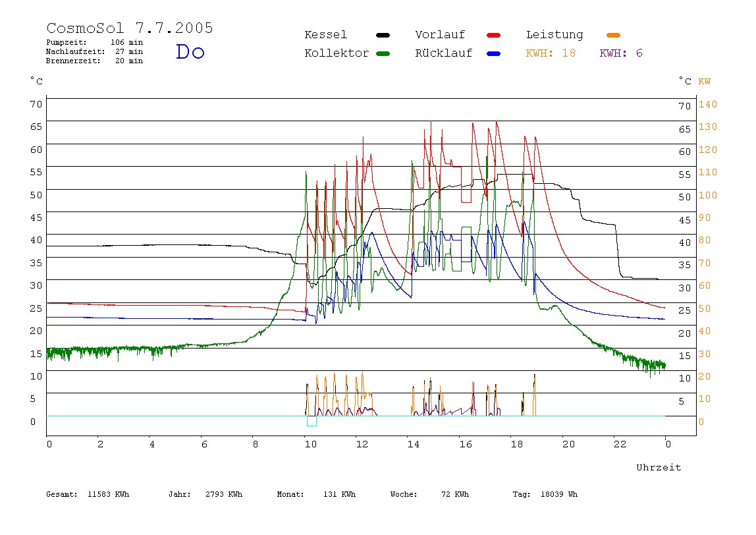This screenshot has width=756, height=535.
Task: Click the "Rücklauf" legend label
Action: click(x=444, y=53)
